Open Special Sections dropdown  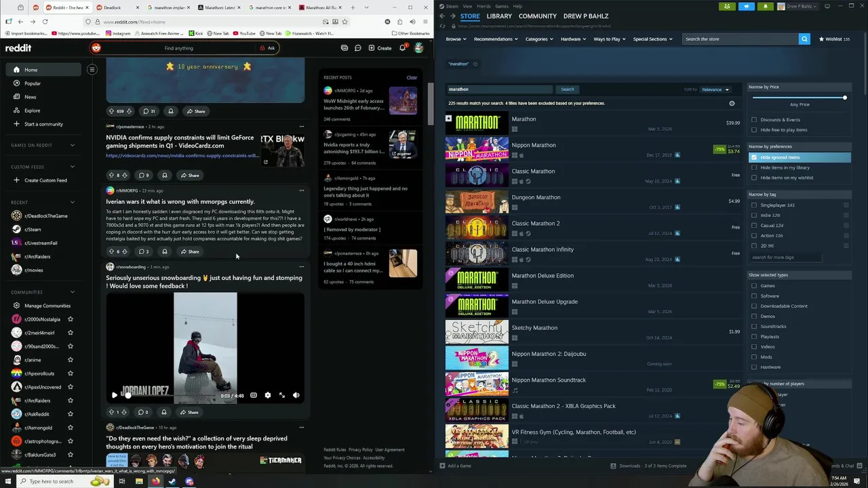coord(652,39)
